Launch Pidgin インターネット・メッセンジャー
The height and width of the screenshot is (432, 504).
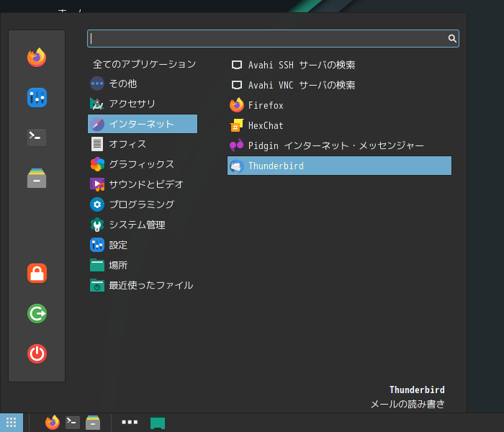(339, 145)
